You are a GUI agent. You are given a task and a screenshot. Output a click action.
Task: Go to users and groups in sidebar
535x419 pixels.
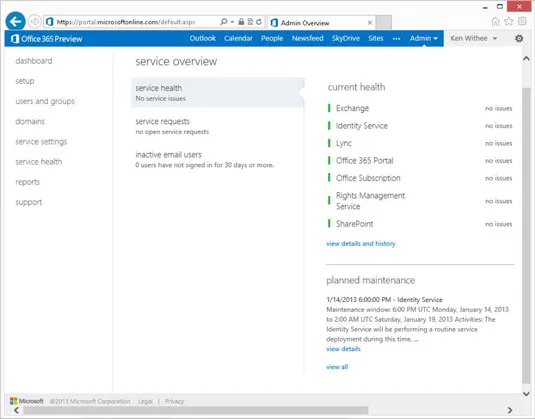(x=45, y=101)
